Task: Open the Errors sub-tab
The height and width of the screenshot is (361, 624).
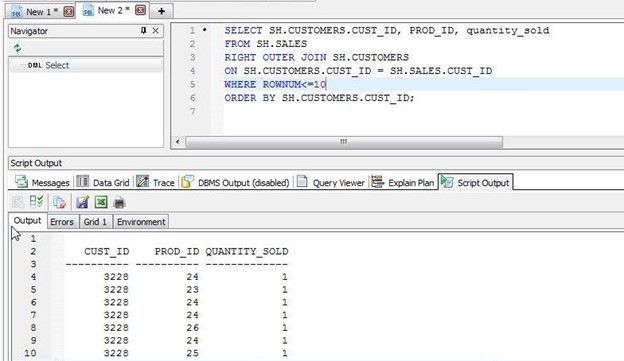Action: tap(62, 222)
